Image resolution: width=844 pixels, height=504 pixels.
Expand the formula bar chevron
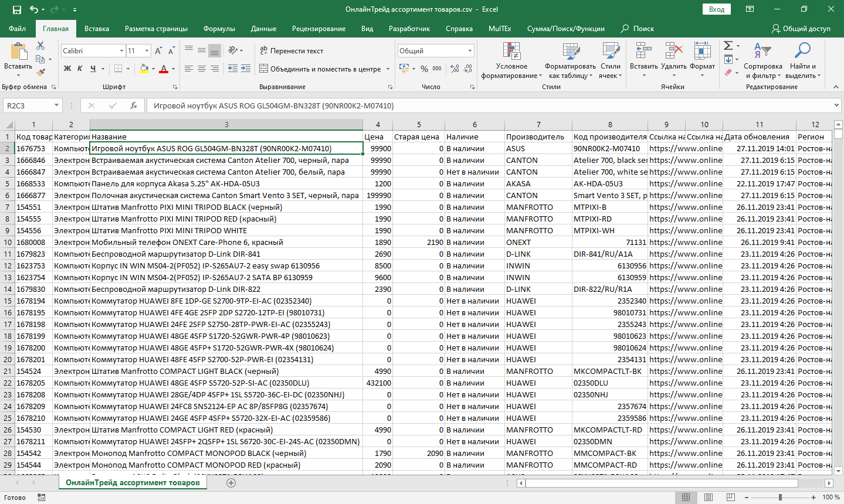836,105
